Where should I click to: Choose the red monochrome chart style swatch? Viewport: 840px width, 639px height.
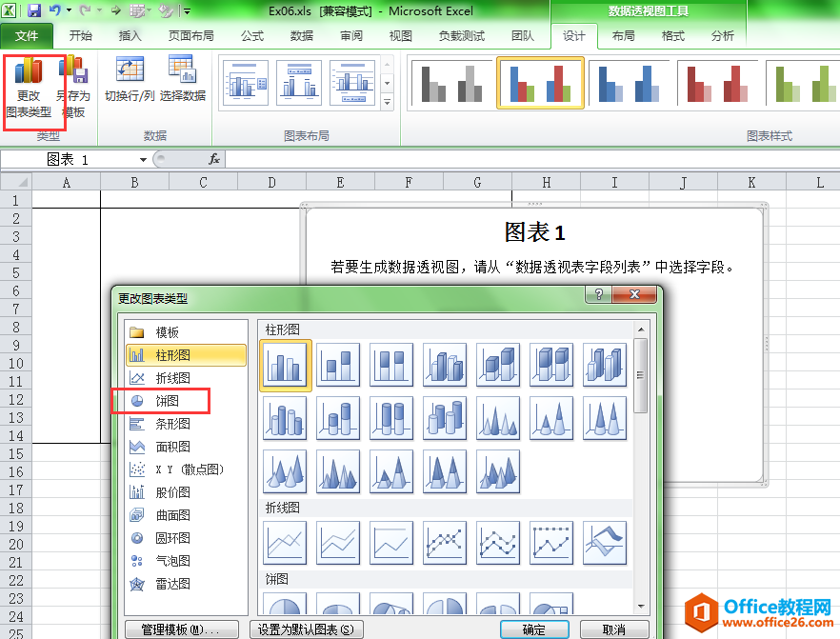(718, 83)
